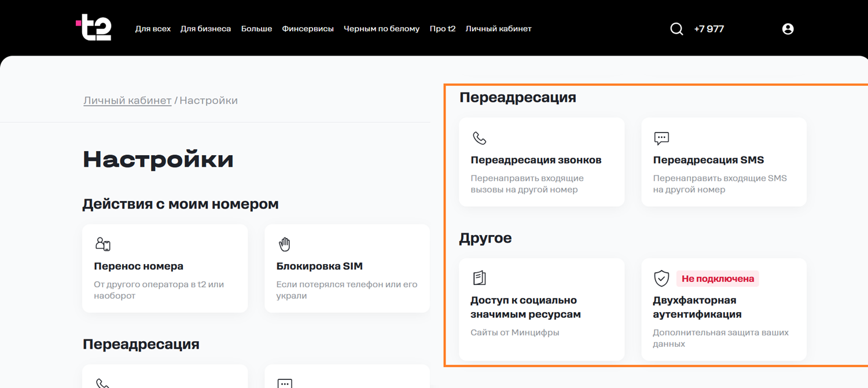Click text 'Дополнительная защита ваших данных'
Viewport: 868px width, 388px height.
click(x=720, y=338)
